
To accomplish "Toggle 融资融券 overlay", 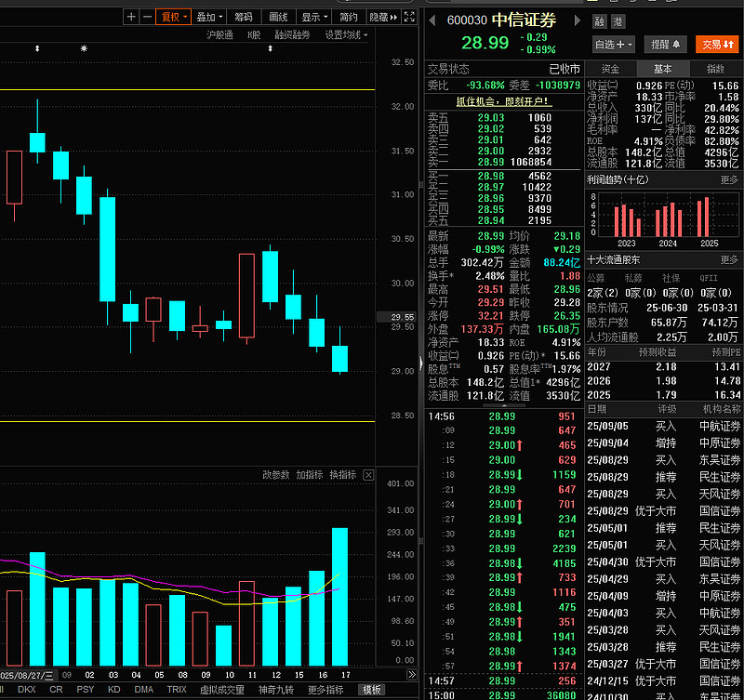I will [x=292, y=34].
